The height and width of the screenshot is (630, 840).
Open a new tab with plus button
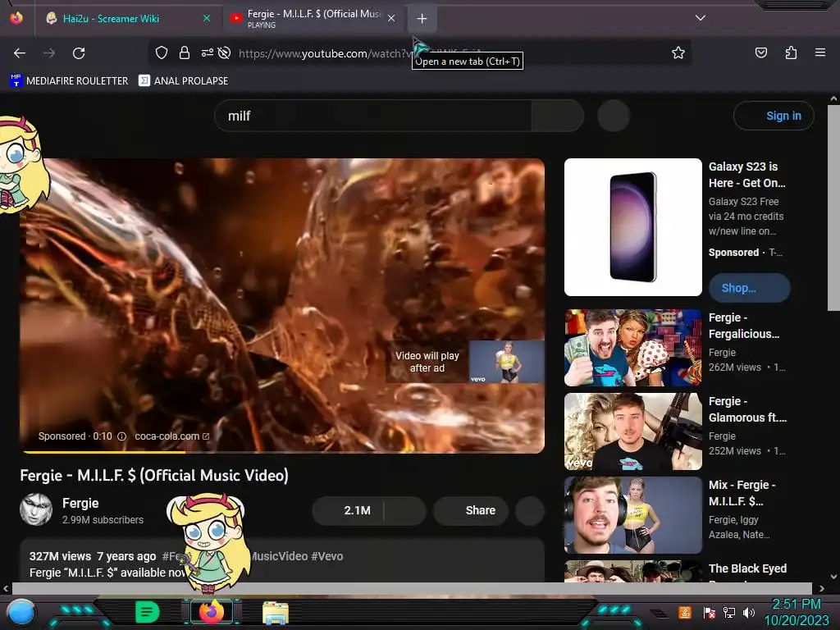(x=422, y=19)
